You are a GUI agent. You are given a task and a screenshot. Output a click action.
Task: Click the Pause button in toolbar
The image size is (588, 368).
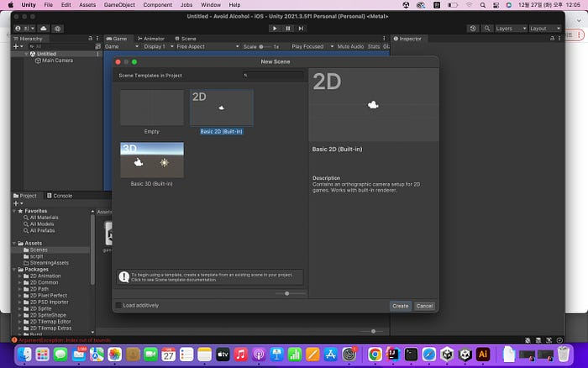click(x=288, y=28)
